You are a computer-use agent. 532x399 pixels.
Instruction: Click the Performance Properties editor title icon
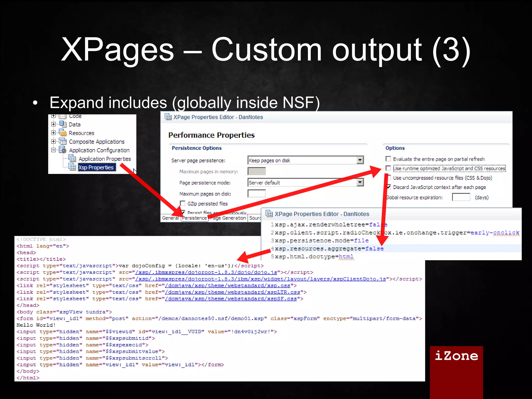pyautogui.click(x=168, y=117)
